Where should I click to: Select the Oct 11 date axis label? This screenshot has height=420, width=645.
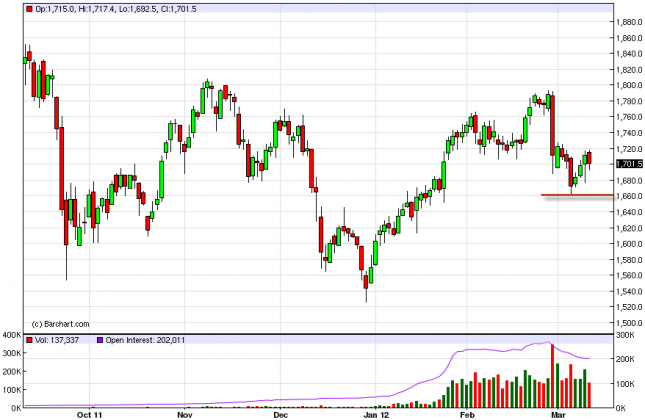tap(89, 413)
